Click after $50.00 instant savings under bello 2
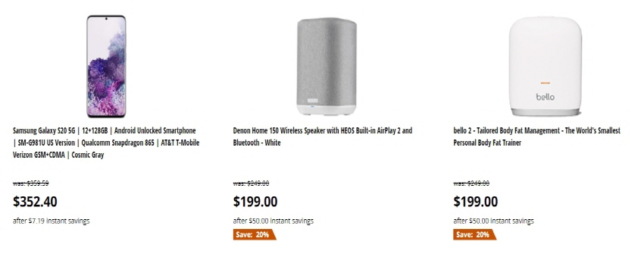This screenshot has width=644, height=276. [x=494, y=221]
